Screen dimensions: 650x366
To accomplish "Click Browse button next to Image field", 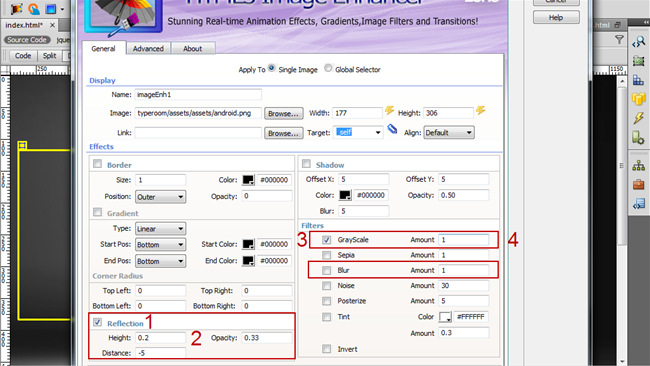I will (x=284, y=114).
